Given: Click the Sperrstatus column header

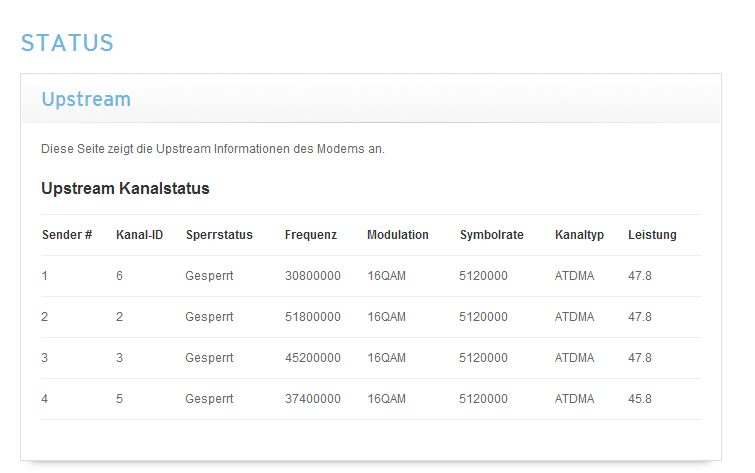Looking at the screenshot, I should (x=219, y=235).
